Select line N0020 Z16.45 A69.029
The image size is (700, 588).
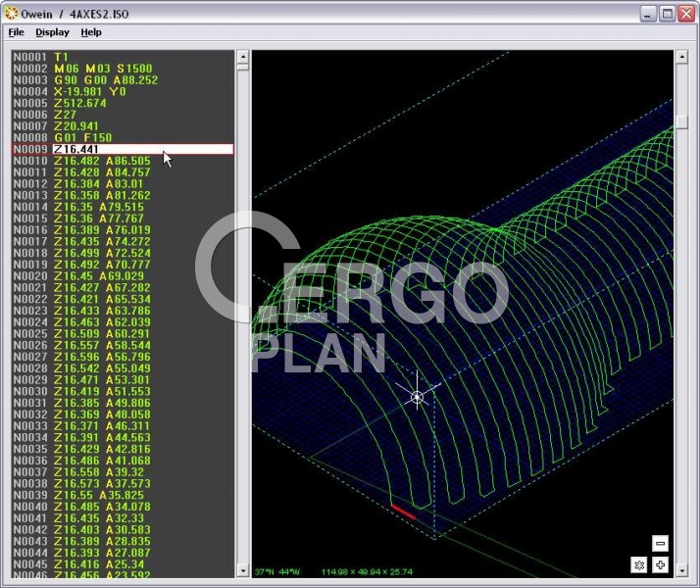(123, 276)
